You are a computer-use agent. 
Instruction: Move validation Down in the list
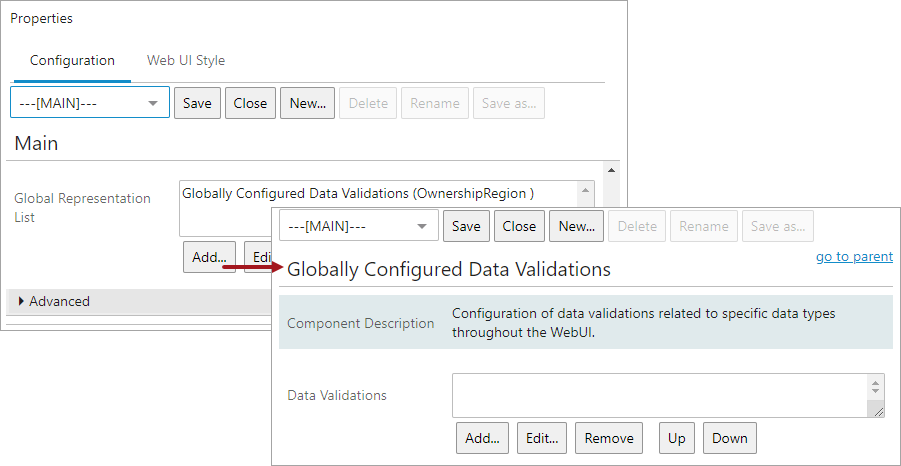point(730,438)
